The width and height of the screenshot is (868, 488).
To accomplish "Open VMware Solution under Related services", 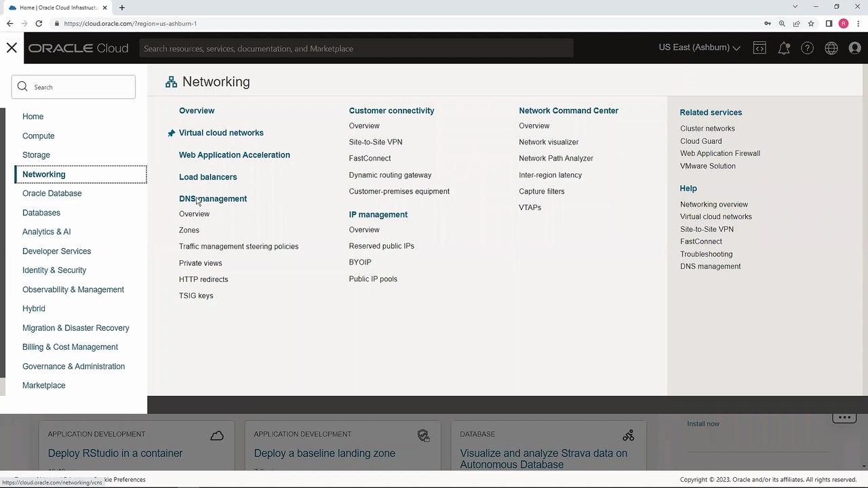I will pos(707,166).
